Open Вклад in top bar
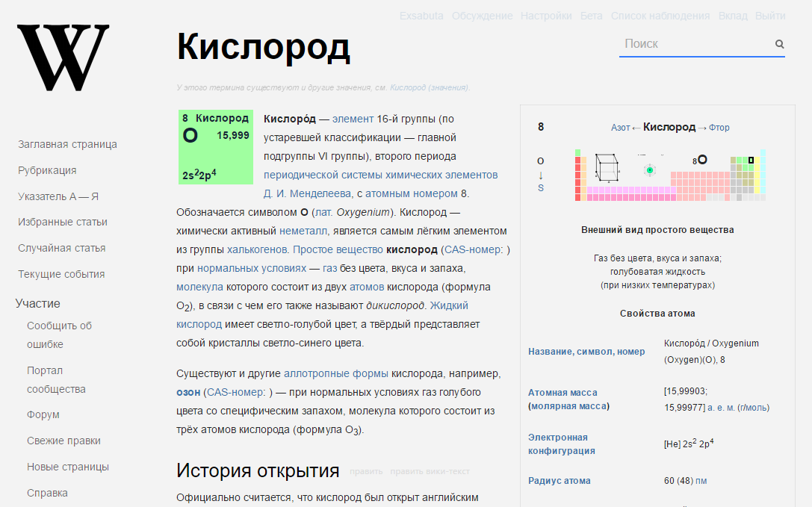 [x=733, y=16]
